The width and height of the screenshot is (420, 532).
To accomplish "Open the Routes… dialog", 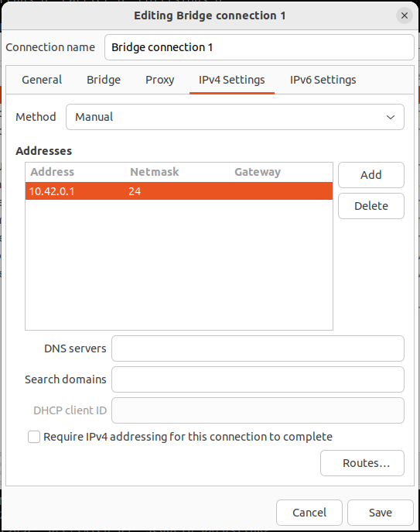I will point(362,463).
